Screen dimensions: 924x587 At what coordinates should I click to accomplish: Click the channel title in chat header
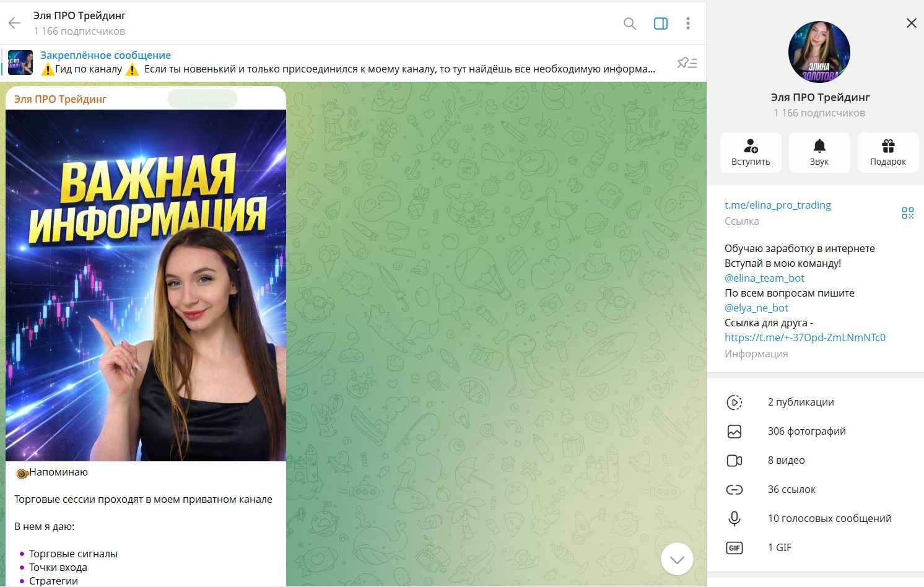click(x=79, y=16)
